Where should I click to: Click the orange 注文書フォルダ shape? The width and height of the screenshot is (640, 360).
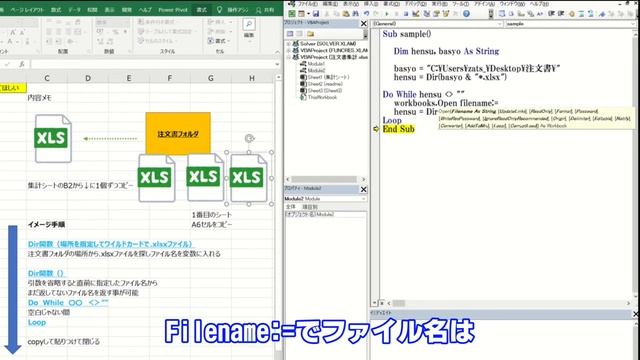click(178, 133)
